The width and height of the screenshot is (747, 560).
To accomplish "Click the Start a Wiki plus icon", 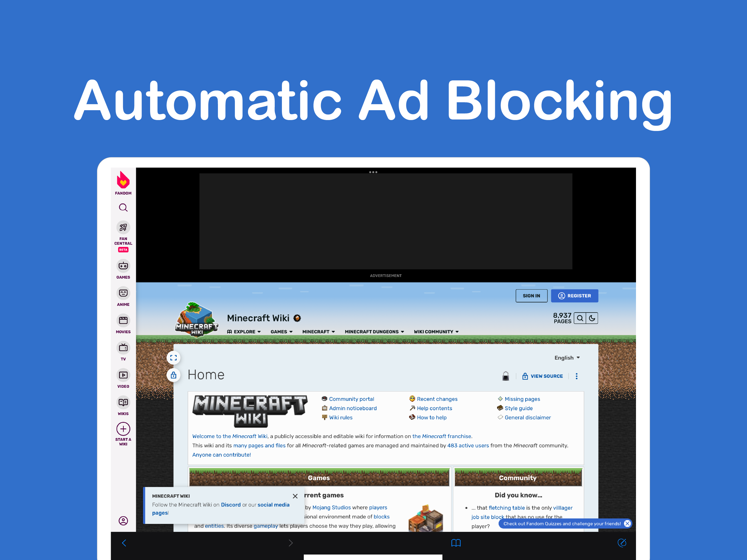I will point(123,429).
